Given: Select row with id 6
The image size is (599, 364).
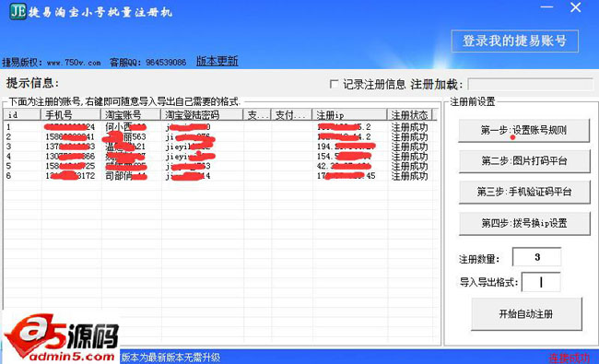Looking at the screenshot, I should click(x=219, y=176).
